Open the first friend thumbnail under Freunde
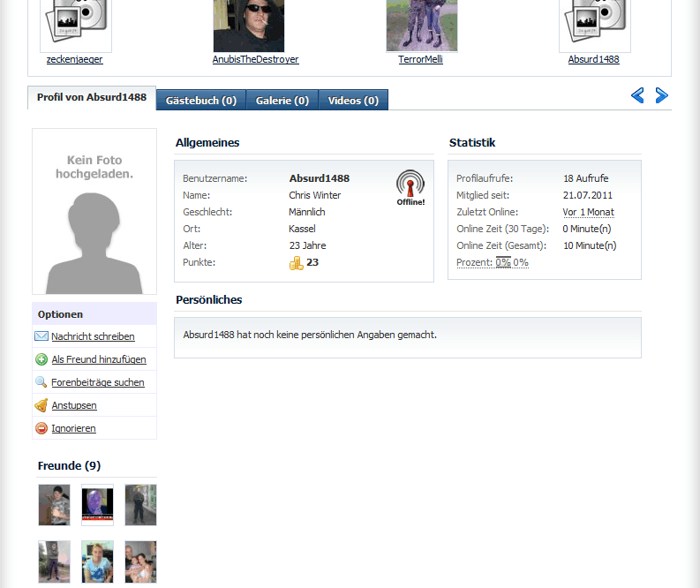700x588 pixels. coord(54,505)
